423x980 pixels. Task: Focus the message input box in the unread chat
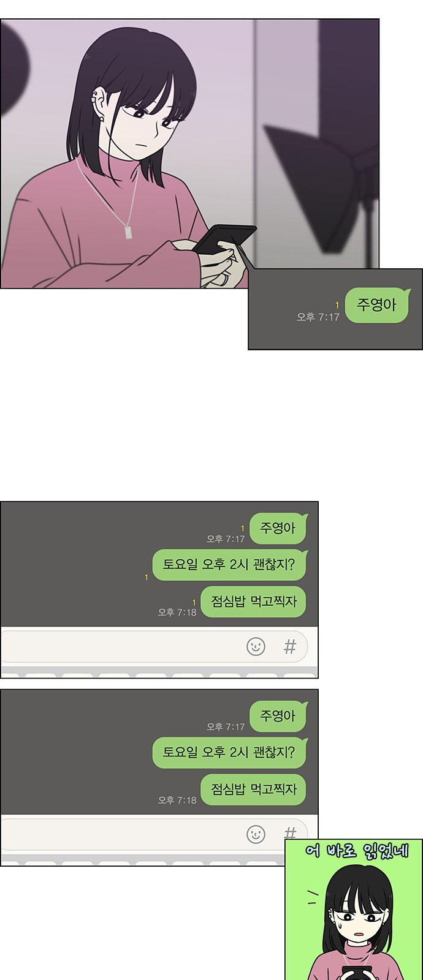tap(154, 646)
